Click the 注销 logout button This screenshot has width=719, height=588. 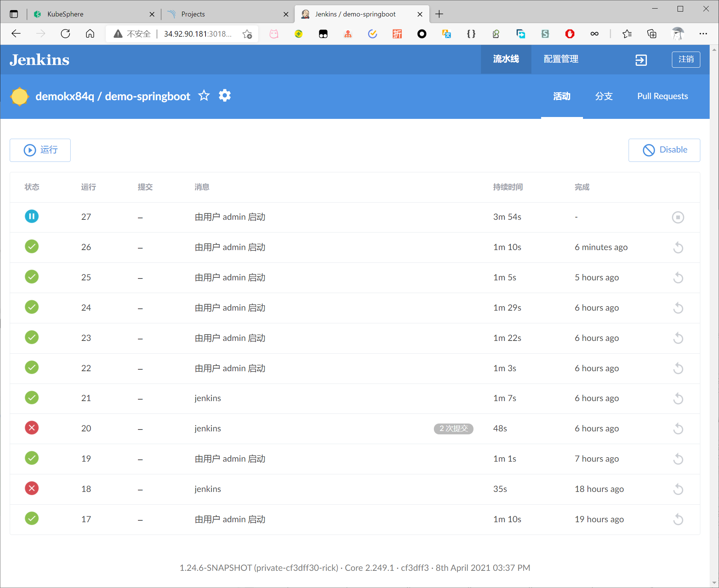click(x=686, y=59)
